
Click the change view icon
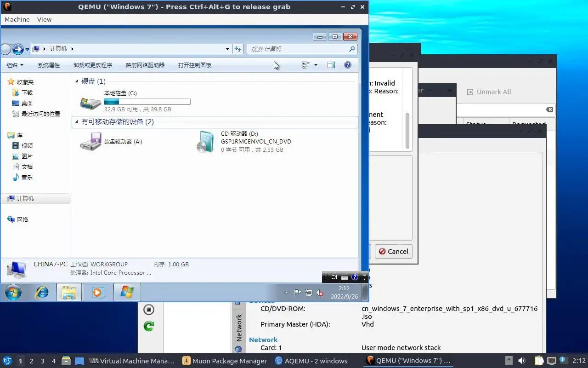pyautogui.click(x=306, y=65)
